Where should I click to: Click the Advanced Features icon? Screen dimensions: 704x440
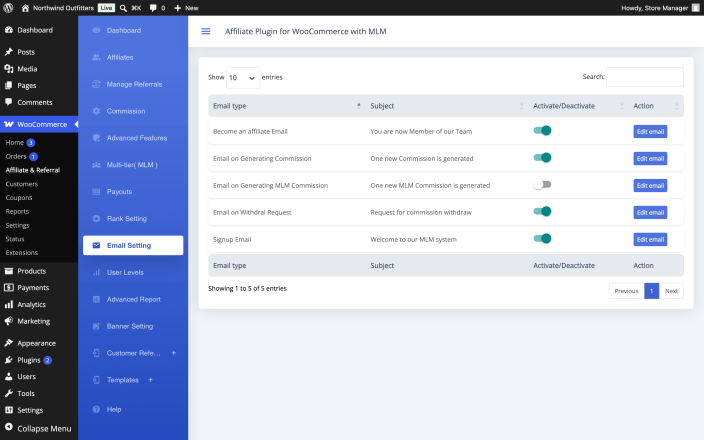point(96,138)
